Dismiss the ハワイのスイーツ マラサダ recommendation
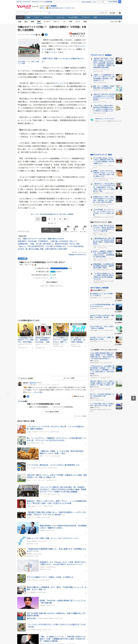The width and height of the screenshot is (138, 644). coord(86,433)
